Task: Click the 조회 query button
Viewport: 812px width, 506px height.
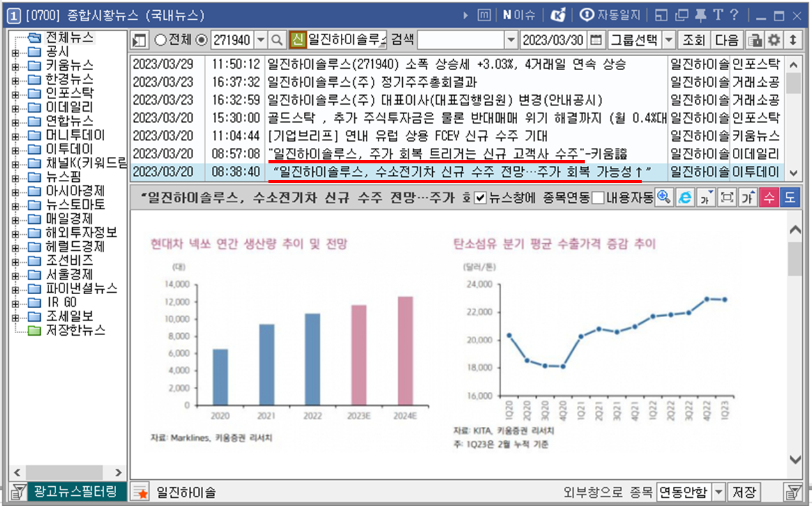Action: [693, 40]
